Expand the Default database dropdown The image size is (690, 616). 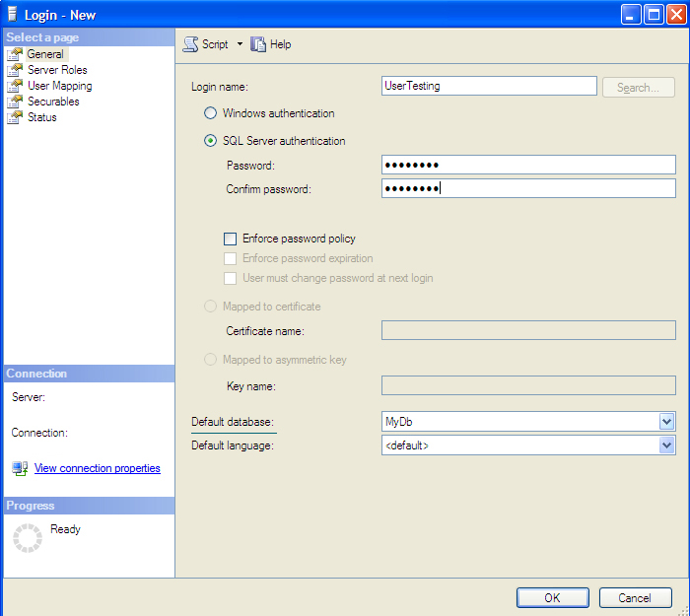666,422
